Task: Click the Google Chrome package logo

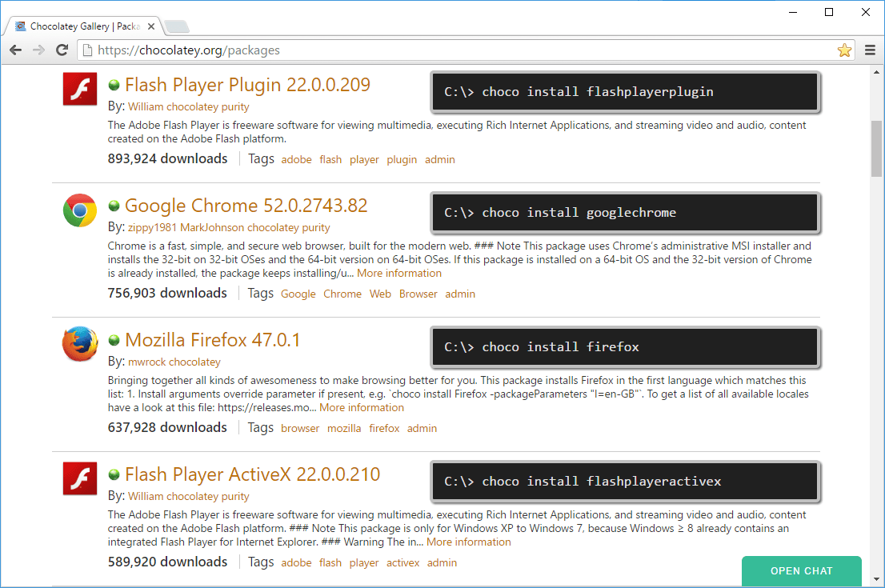Action: pos(79,210)
